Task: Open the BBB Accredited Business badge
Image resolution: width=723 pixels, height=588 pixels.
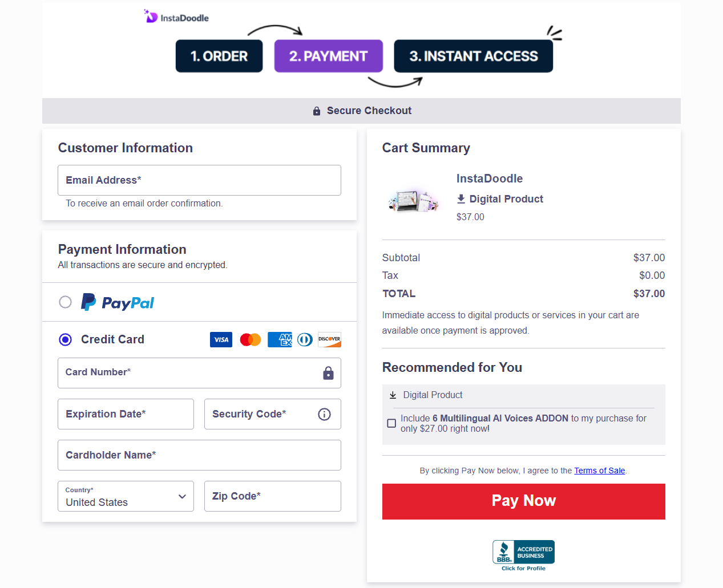Action: [523, 555]
